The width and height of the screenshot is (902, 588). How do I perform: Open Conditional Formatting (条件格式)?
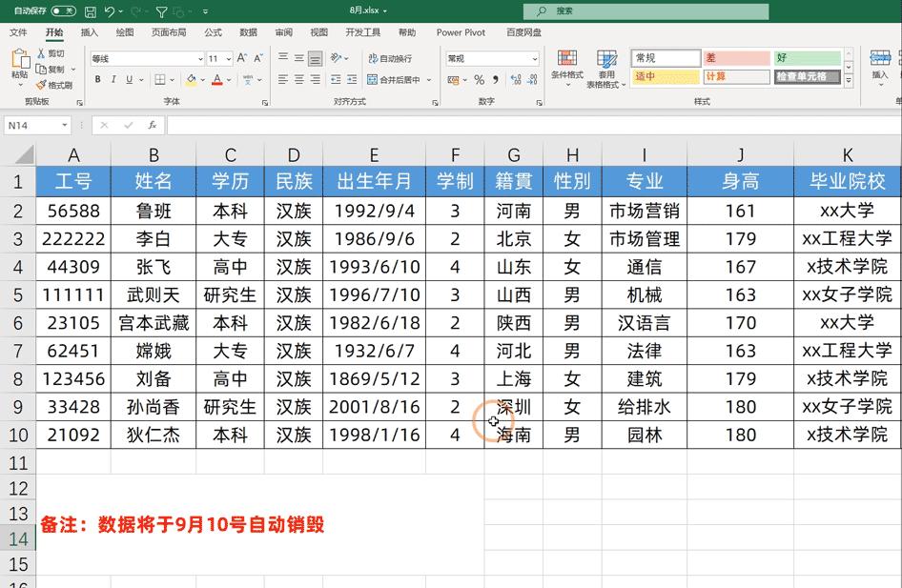(568, 67)
